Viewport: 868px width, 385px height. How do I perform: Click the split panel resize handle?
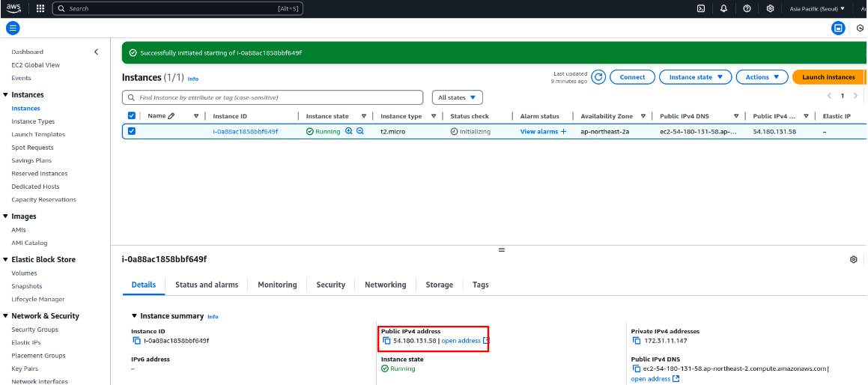(502, 250)
